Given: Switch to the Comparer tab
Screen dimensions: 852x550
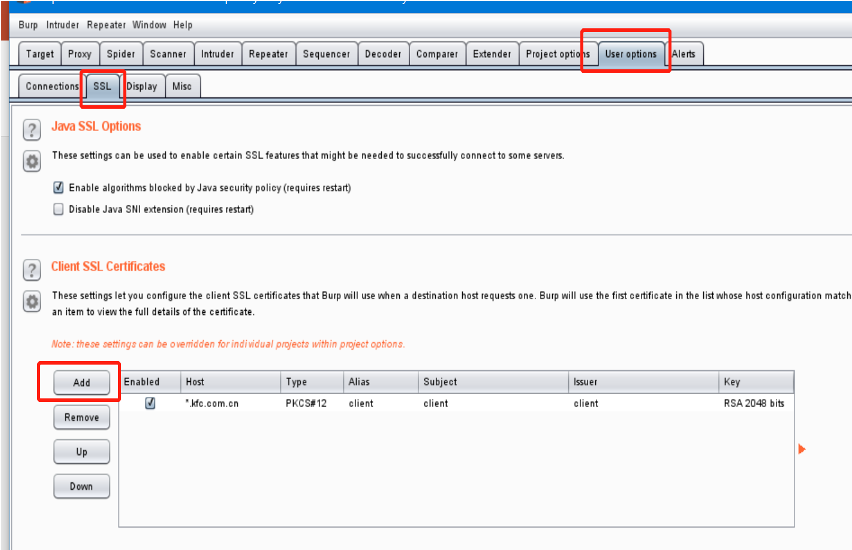Looking at the screenshot, I should coord(437,54).
